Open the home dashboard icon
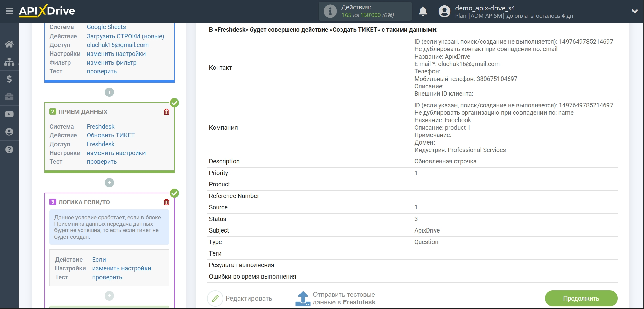The width and height of the screenshot is (644, 309). click(x=9, y=44)
